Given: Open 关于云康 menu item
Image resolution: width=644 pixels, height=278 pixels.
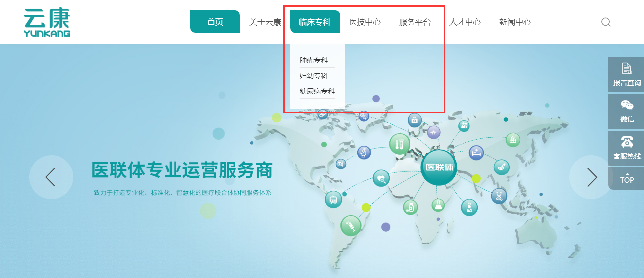Looking at the screenshot, I should (265, 22).
